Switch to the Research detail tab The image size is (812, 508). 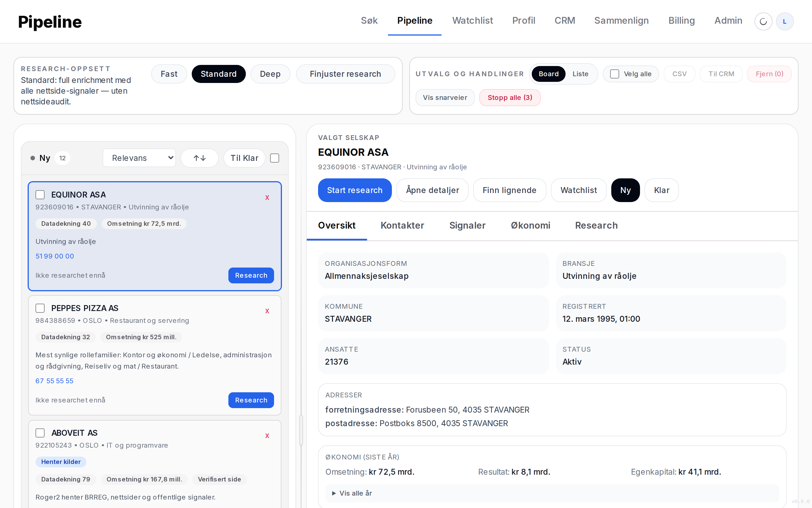(x=596, y=225)
